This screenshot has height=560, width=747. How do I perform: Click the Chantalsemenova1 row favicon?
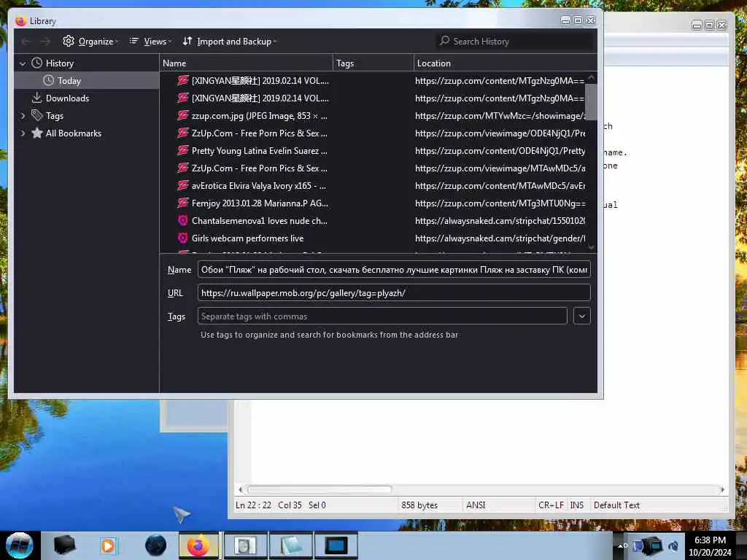183,220
